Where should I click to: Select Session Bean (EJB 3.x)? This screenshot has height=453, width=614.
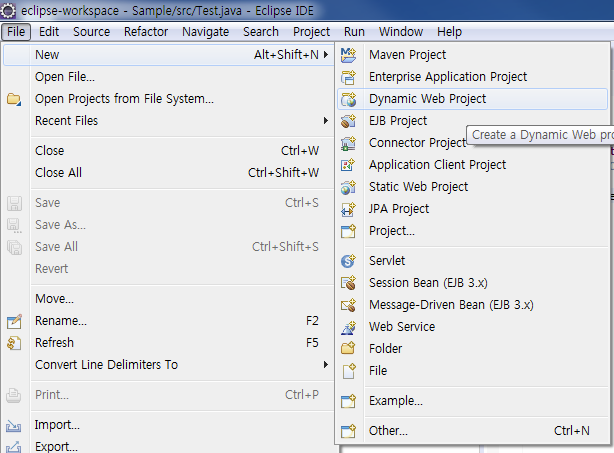tap(472, 283)
